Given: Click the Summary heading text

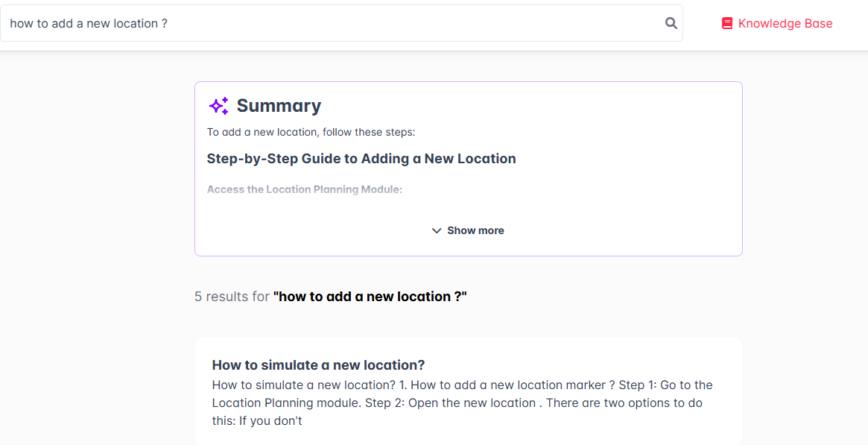Looking at the screenshot, I should click(x=279, y=106).
